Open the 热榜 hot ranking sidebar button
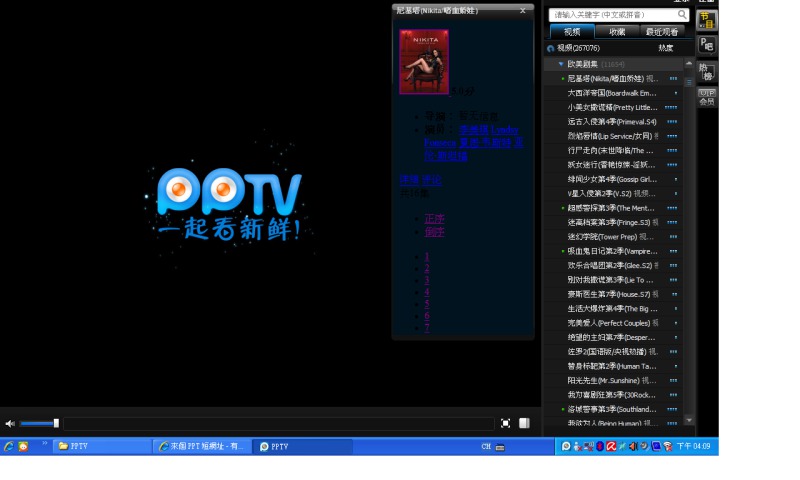Screen dimensions: 800x480 point(707,71)
